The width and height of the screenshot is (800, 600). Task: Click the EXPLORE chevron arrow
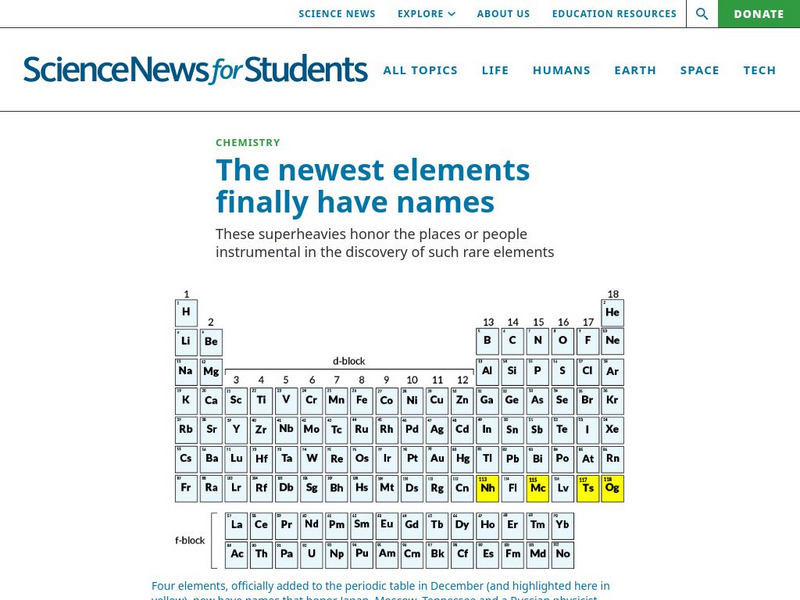coord(452,14)
